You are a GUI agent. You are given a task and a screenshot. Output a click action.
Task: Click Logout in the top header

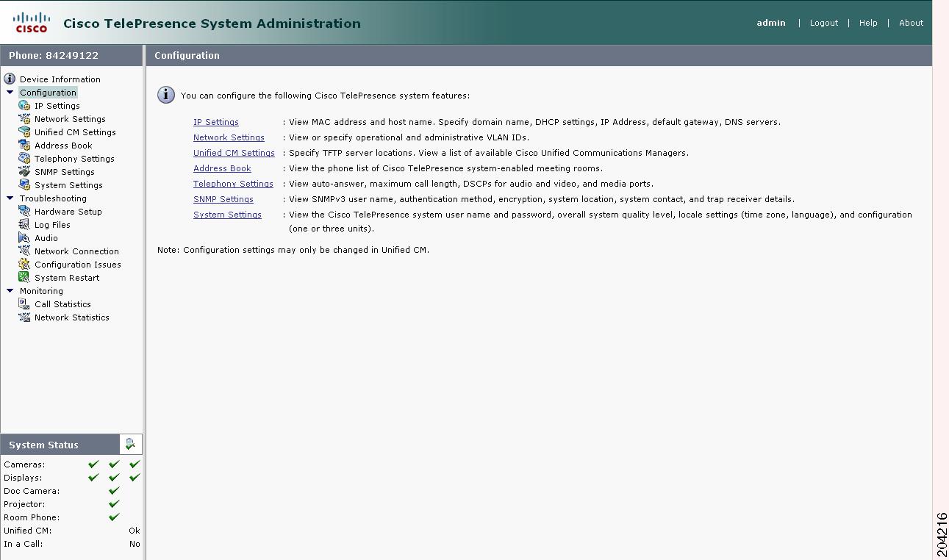point(823,23)
